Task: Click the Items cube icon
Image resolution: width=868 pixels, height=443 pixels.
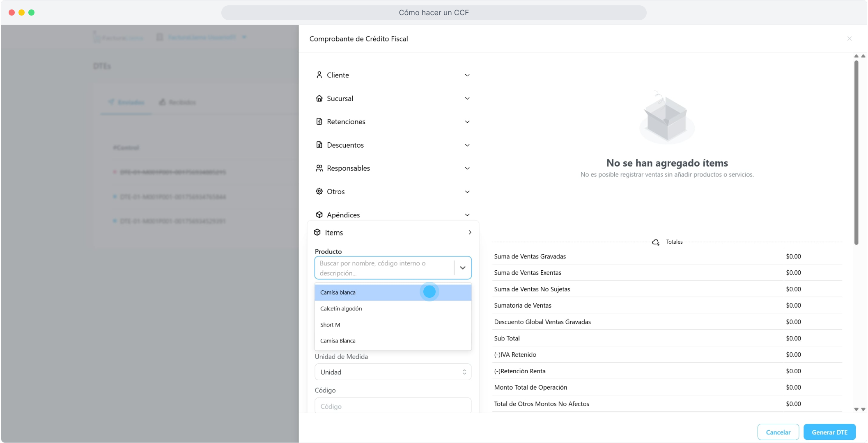Action: click(x=317, y=233)
